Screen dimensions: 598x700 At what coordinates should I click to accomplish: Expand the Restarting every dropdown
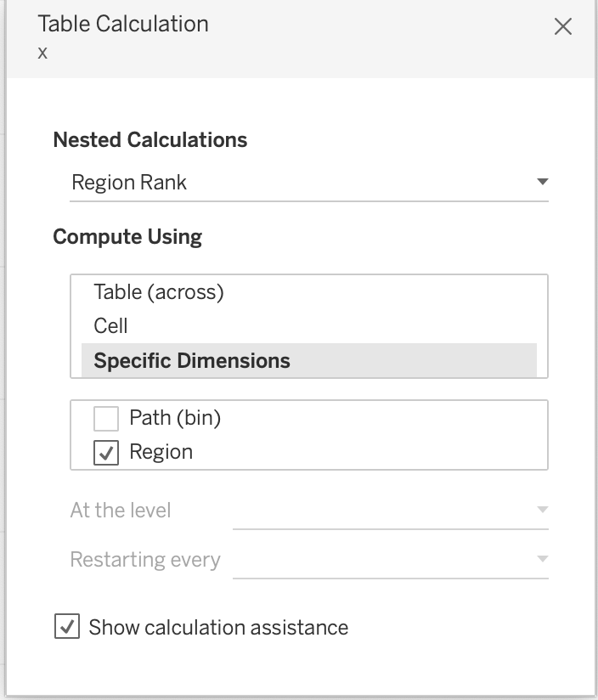390,560
